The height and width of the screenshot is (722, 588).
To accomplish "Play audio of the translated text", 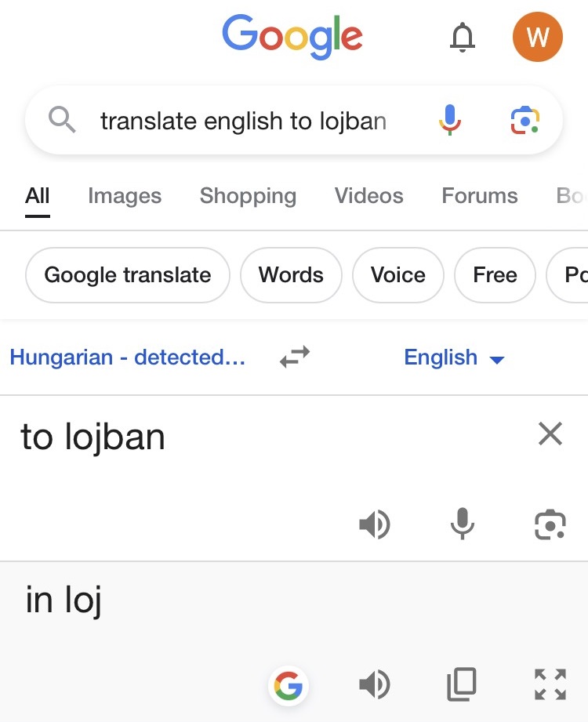I will pos(374,685).
